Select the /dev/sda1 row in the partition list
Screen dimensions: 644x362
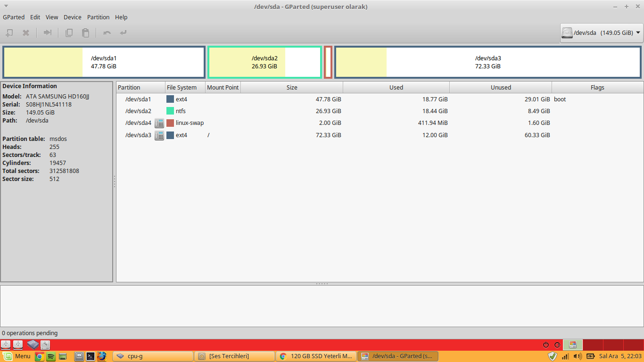(x=380, y=99)
